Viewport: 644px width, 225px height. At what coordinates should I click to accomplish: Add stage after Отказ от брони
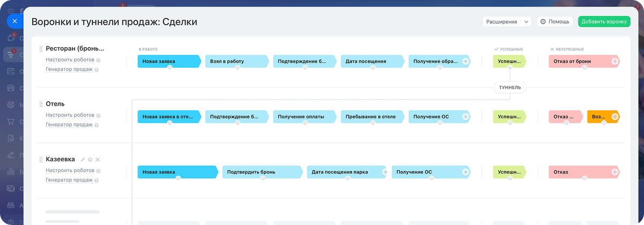tap(614, 61)
